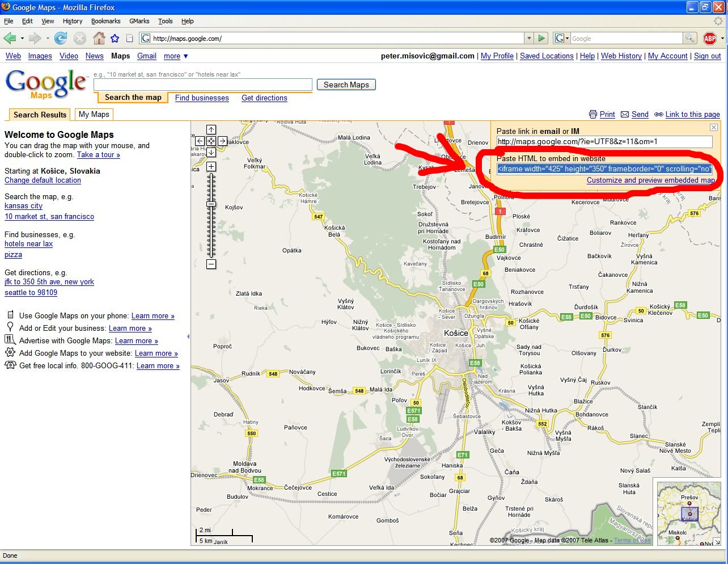Pan the map left with the arrow

click(200, 141)
